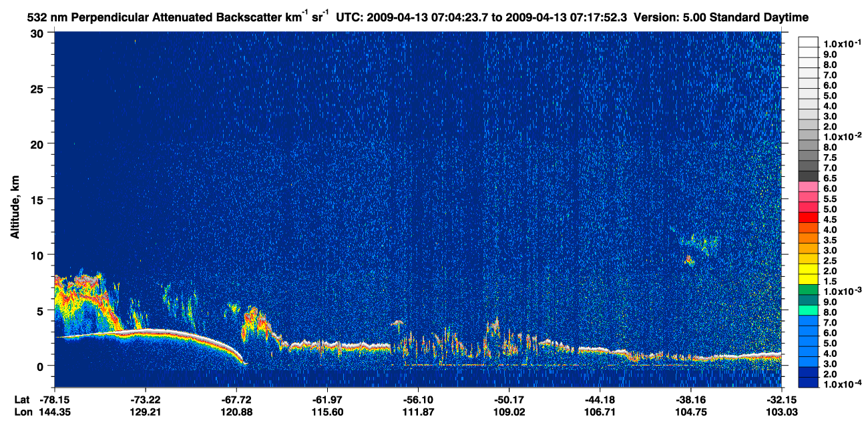This screenshot has height=445, width=868.
Task: Click longitude value 103.03
Action: pyautogui.click(x=782, y=412)
